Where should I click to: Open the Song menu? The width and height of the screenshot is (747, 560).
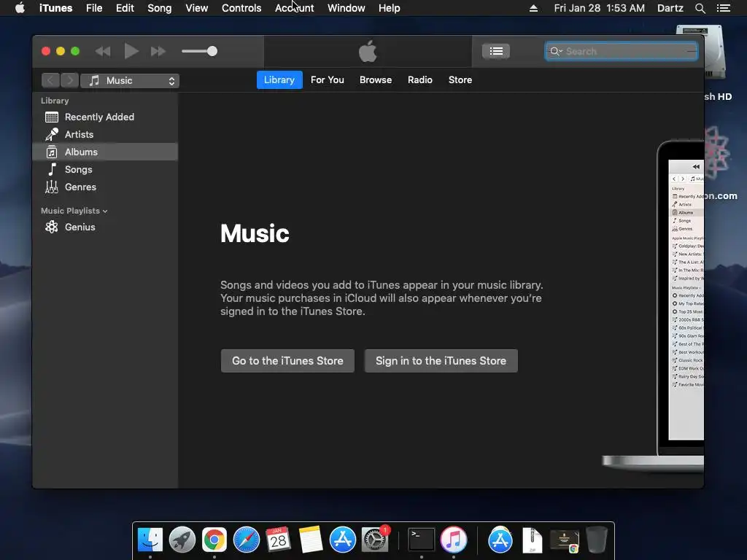click(160, 8)
